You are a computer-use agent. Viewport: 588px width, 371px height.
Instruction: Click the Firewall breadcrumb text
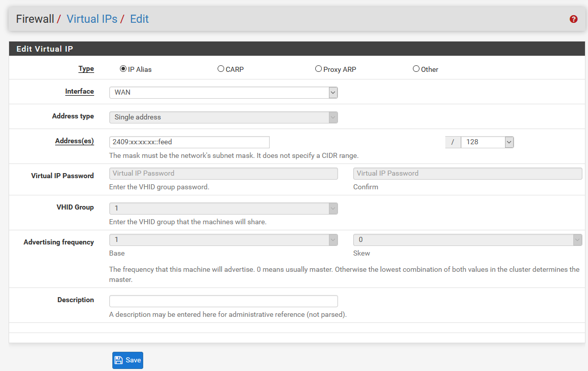(x=35, y=19)
